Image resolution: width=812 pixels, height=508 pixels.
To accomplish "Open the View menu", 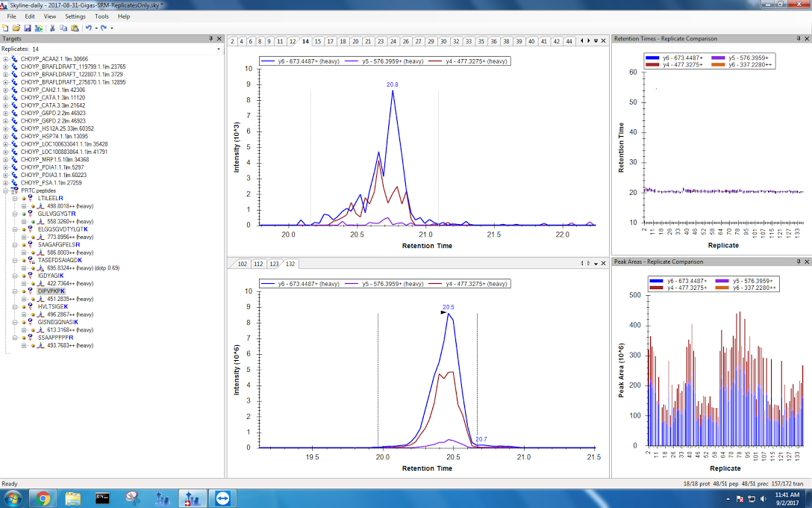I will pyautogui.click(x=50, y=16).
